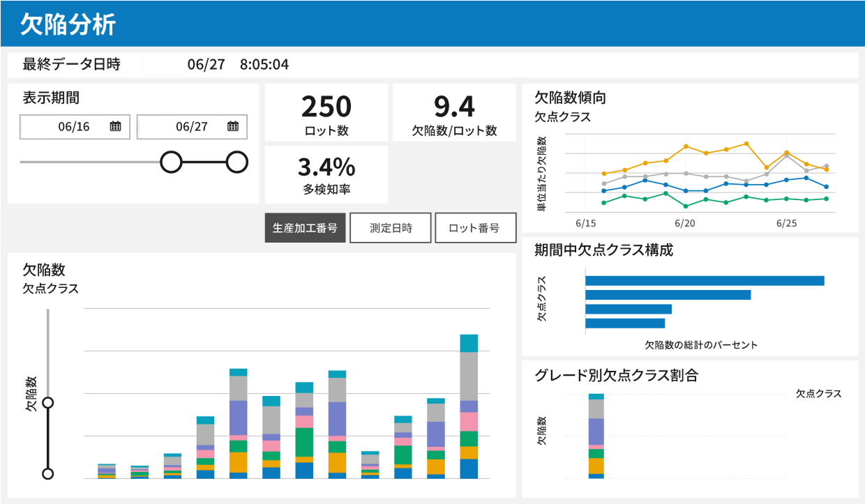
Task: Click the 欠陥分析 header title
Action: [68, 24]
